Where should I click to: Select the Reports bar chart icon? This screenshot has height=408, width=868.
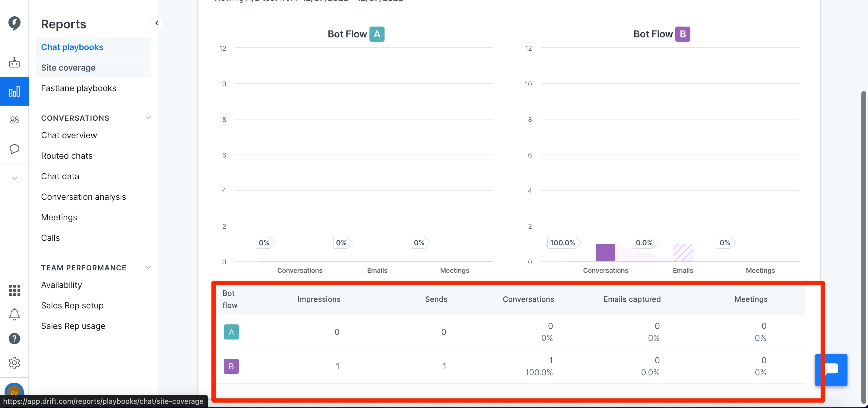click(x=14, y=91)
